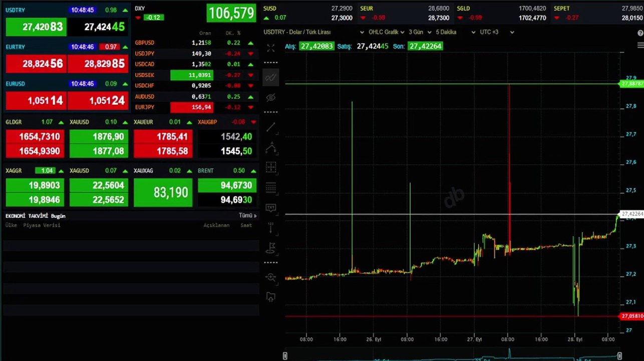Click the green up arrow beside USDTRY 0.98
The image size is (644, 361).
125,10
